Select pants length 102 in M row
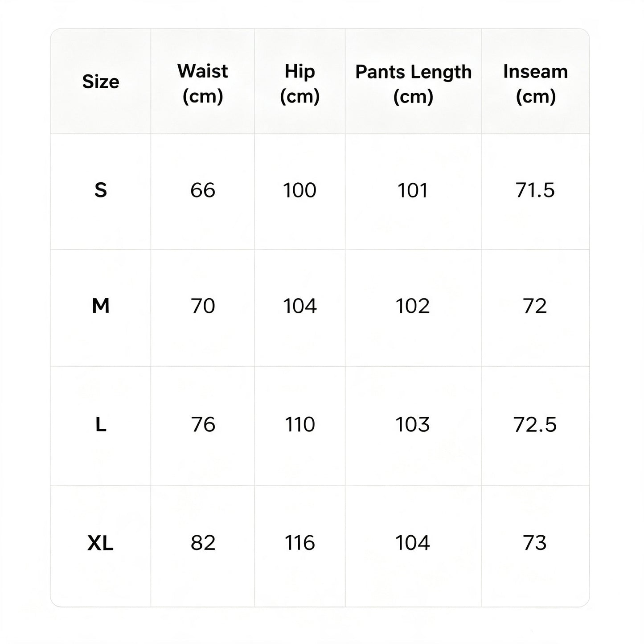The height and width of the screenshot is (644, 644). point(413,306)
